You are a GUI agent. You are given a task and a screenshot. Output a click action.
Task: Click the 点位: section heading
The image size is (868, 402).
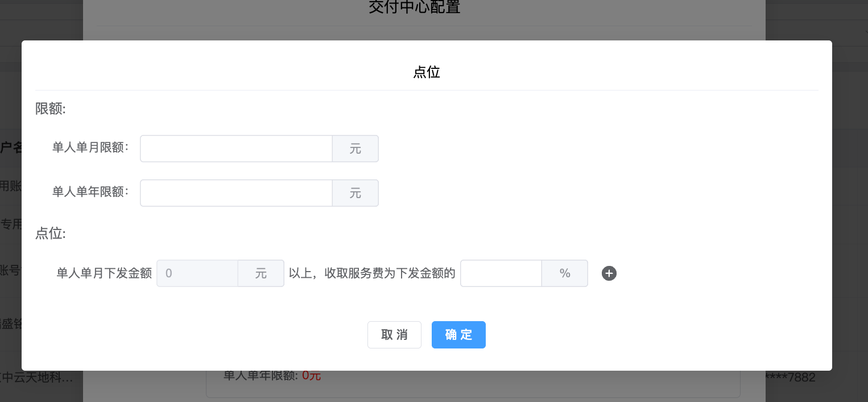pyautogui.click(x=51, y=233)
